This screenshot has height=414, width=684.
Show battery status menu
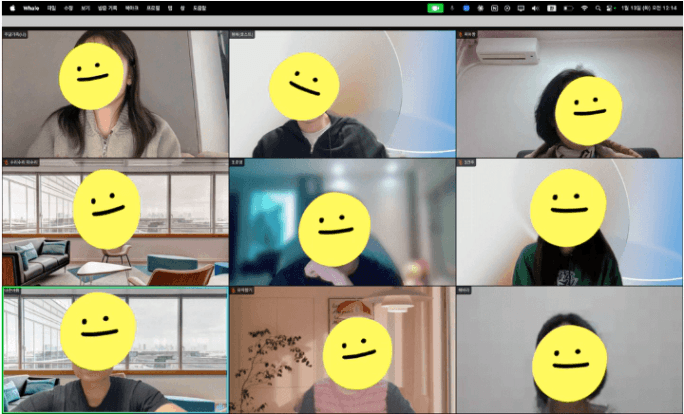tap(568, 8)
